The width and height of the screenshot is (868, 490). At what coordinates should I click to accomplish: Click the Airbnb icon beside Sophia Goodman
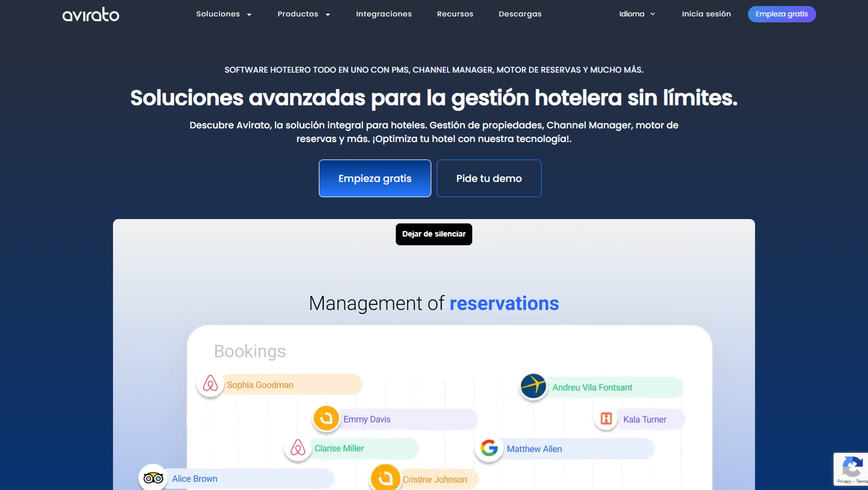(x=210, y=384)
